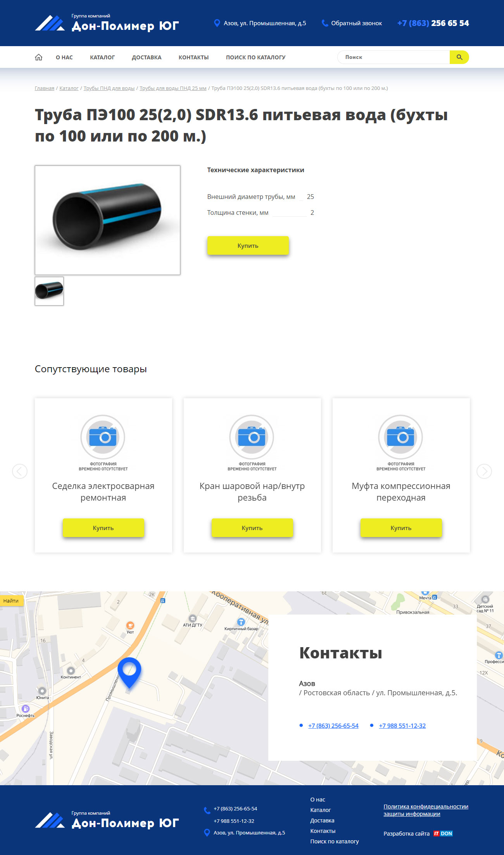Focus the Поиск search field
The width and height of the screenshot is (504, 855).
coord(394,57)
